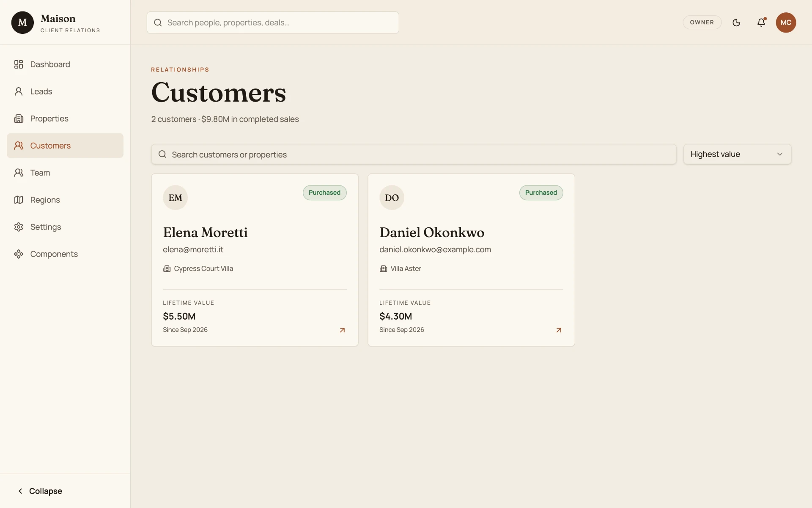Open Daniel Okonkwo's arrow link icon

(559, 330)
